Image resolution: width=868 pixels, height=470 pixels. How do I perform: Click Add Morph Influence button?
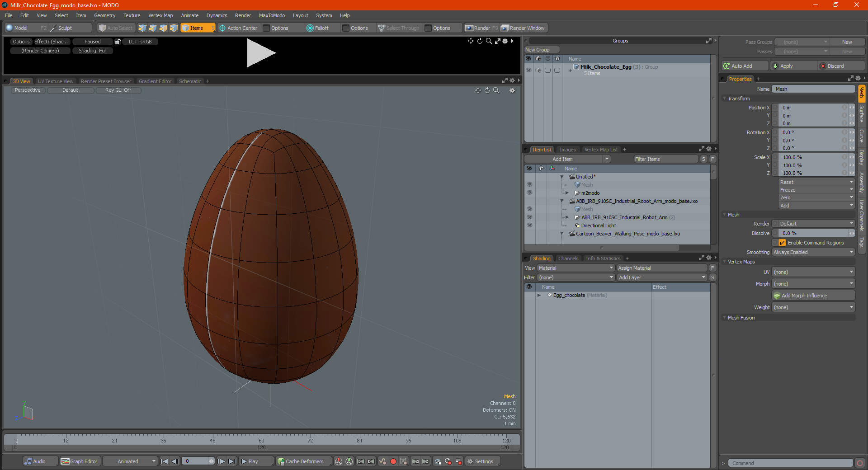(814, 296)
